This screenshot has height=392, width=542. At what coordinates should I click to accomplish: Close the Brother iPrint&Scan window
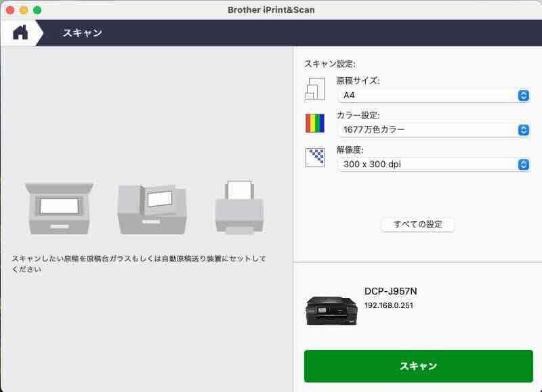(x=10, y=10)
